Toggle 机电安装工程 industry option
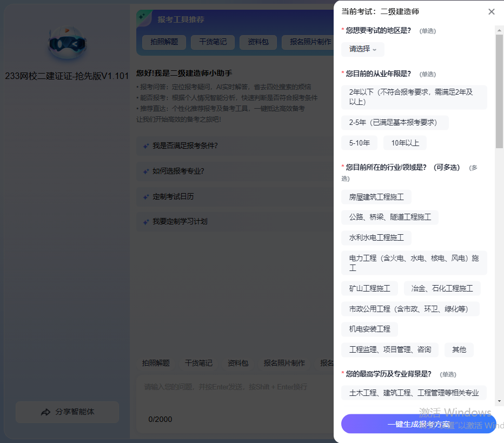 (369, 329)
